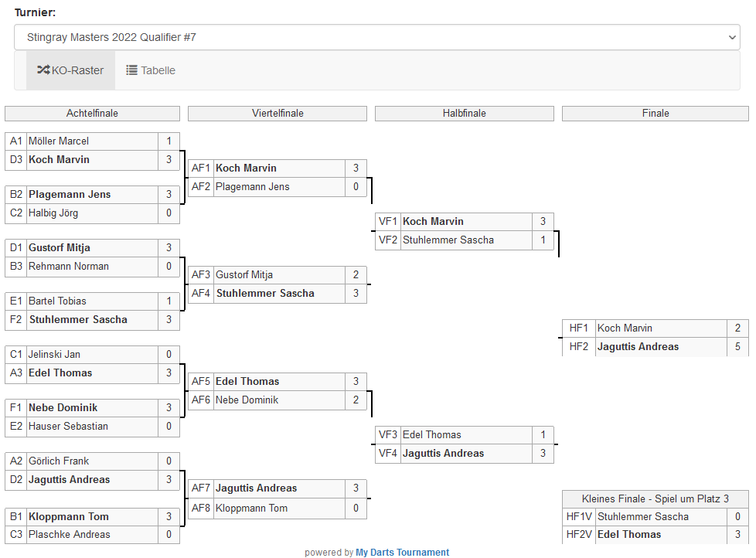The image size is (756, 558).
Task: Click Stuhlemmer Sascha in the AF4 row
Action: tap(265, 294)
